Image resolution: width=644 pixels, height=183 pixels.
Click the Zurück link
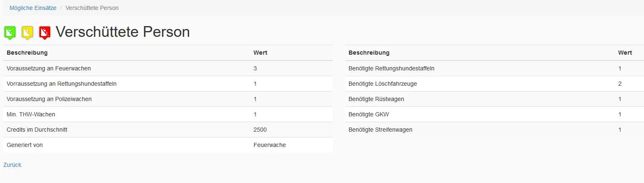click(x=12, y=165)
